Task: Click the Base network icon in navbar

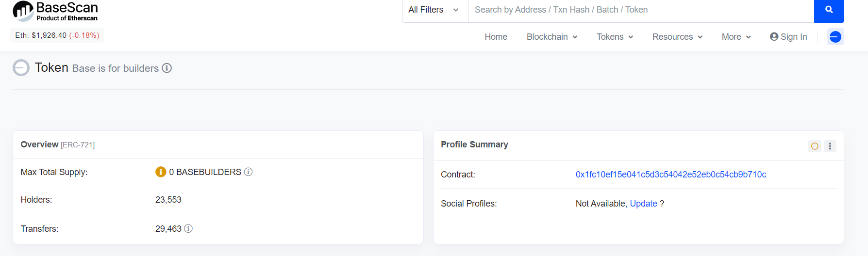Action: coord(835,37)
